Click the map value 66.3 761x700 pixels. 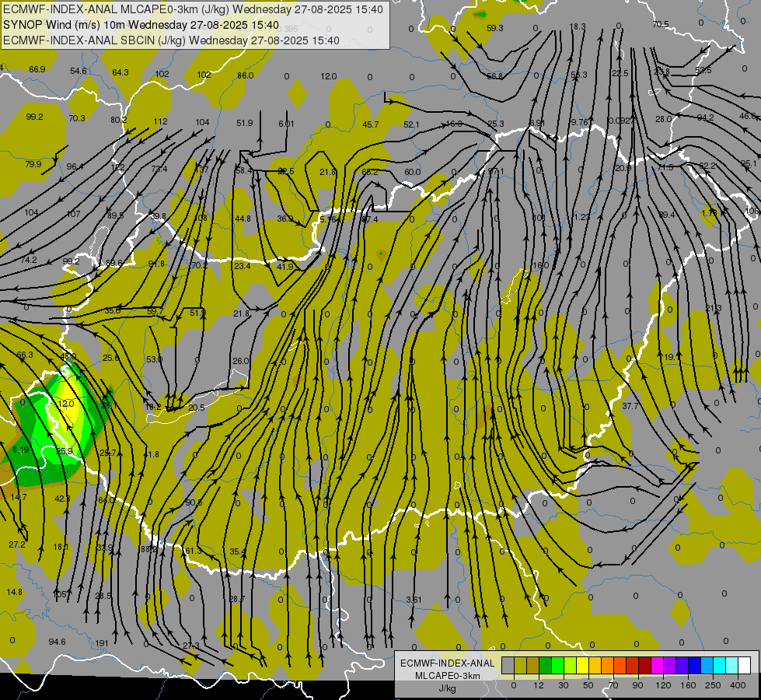[25, 355]
